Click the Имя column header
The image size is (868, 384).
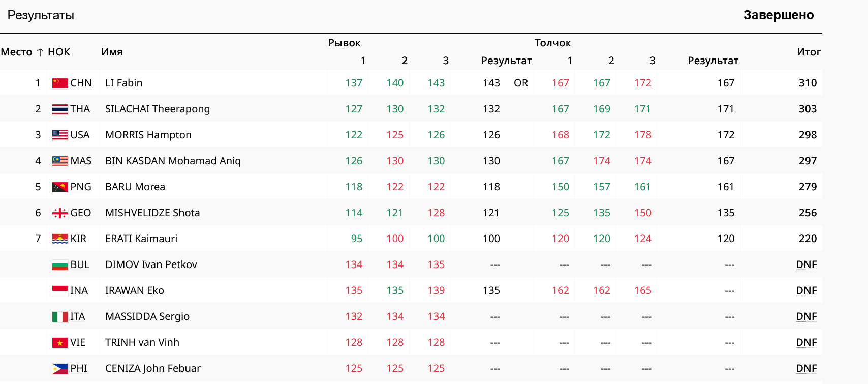coord(112,52)
